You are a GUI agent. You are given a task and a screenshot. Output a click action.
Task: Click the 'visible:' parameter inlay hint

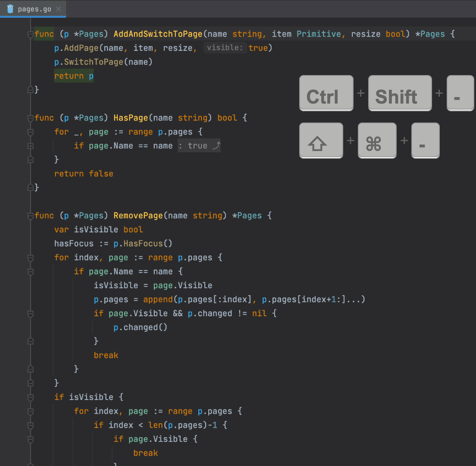[x=225, y=48]
